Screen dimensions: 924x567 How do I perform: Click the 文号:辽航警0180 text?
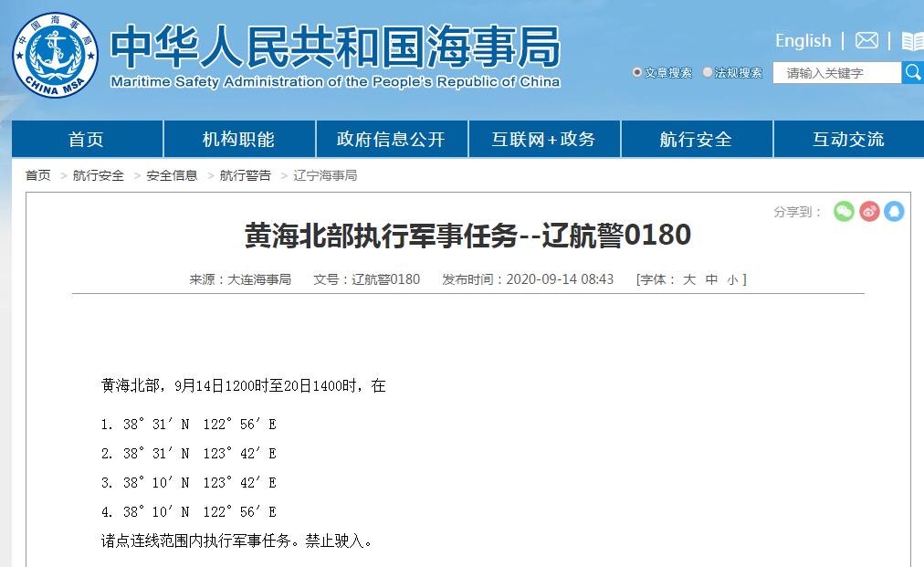[366, 279]
